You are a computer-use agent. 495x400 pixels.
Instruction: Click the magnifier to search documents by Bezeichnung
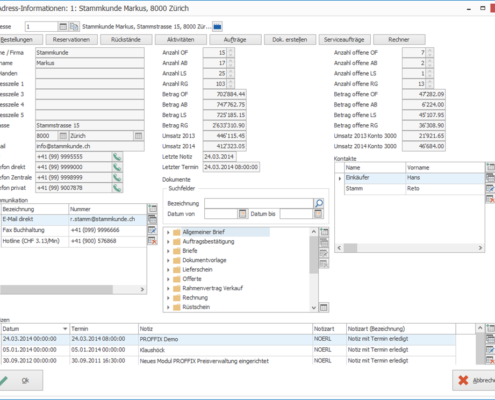pos(319,203)
